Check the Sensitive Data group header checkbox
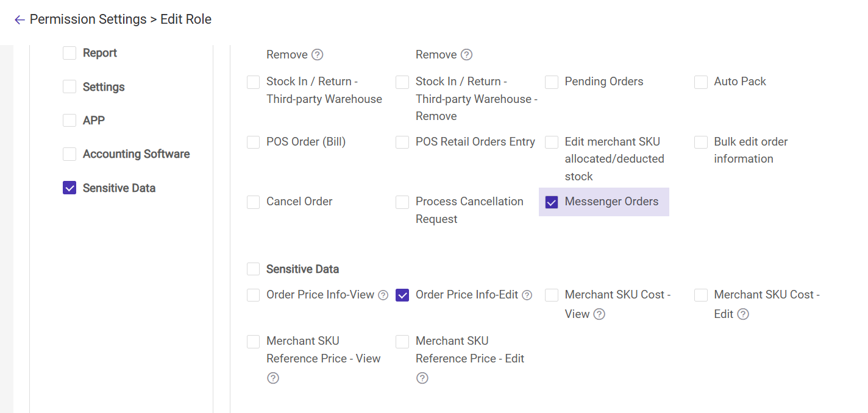Viewport: 868px width, 413px height. tap(253, 269)
